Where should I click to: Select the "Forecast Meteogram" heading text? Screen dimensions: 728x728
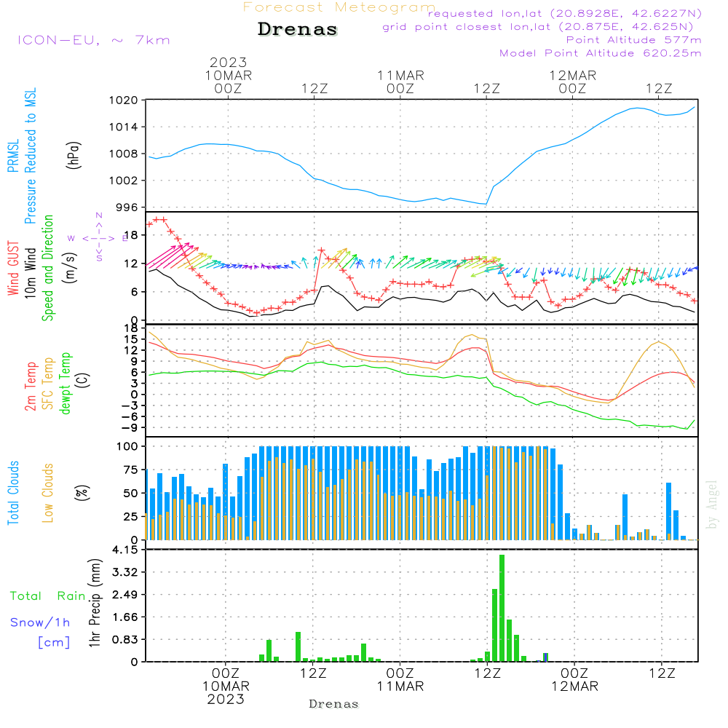339,7
